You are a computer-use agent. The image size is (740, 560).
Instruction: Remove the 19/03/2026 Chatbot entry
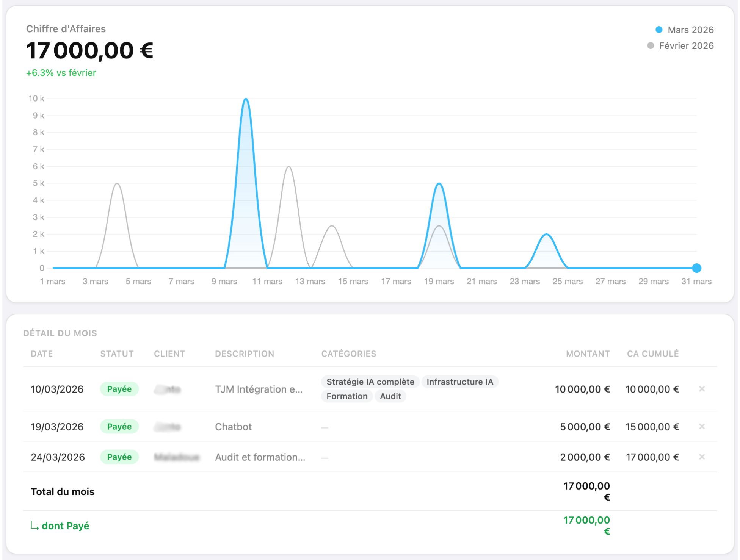point(702,426)
